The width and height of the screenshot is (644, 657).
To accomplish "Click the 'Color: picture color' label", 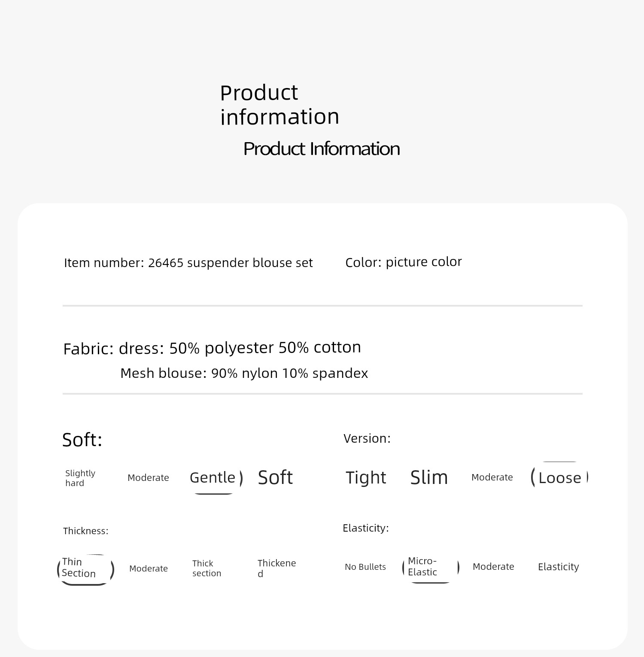I will pyautogui.click(x=404, y=262).
